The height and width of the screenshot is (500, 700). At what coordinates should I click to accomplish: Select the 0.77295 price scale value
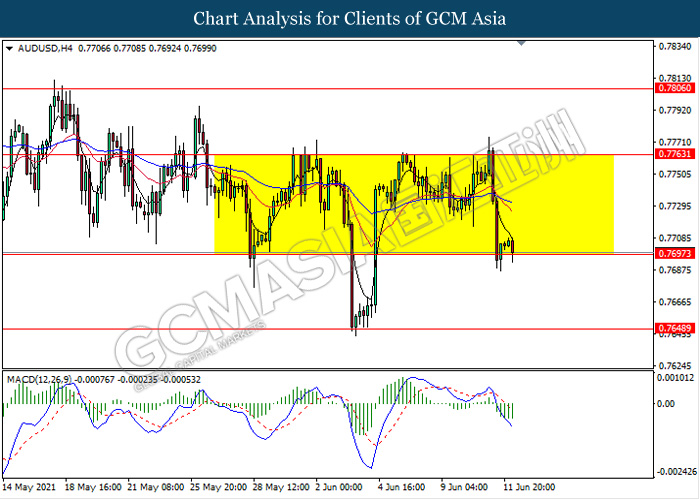coord(675,206)
